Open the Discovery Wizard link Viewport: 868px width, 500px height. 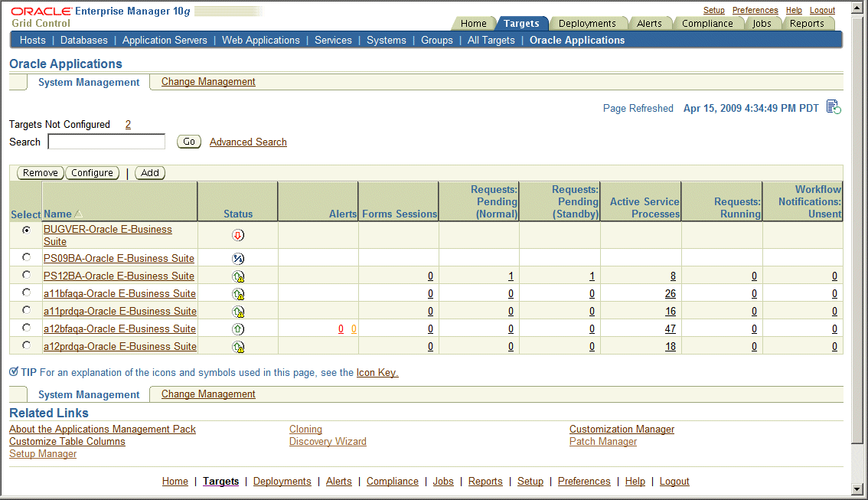tap(328, 441)
